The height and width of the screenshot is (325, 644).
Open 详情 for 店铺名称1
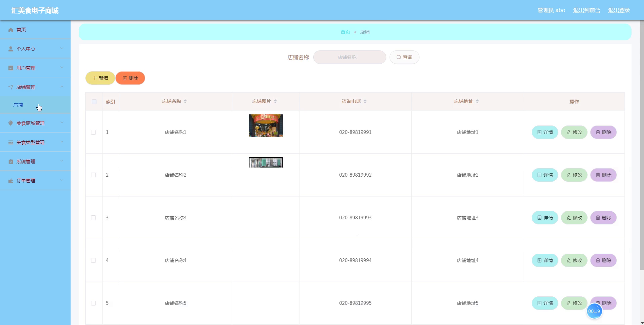(x=545, y=132)
